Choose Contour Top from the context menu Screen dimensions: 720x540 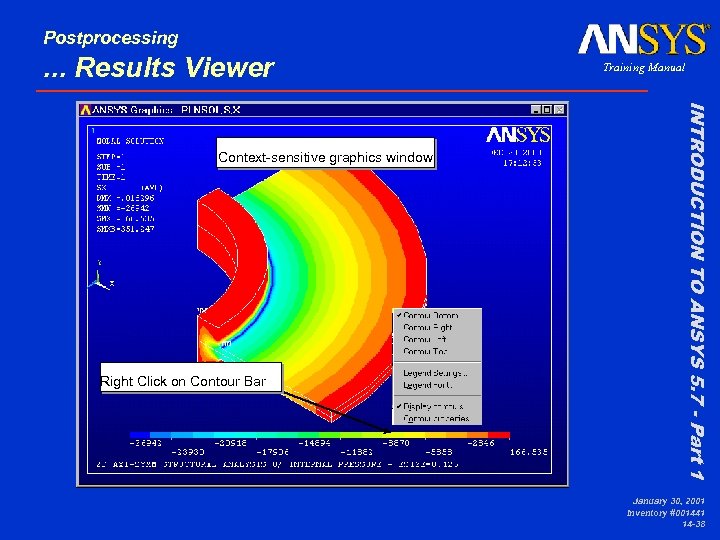[437, 351]
